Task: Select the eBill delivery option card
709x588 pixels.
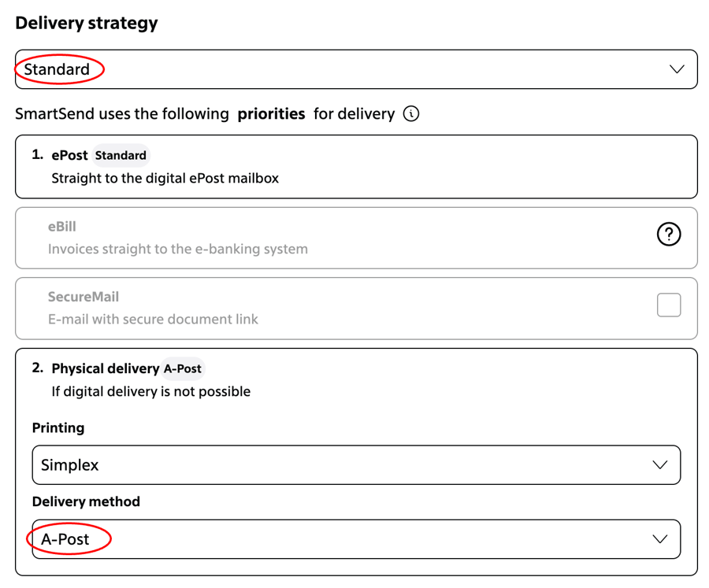Action: click(x=356, y=239)
